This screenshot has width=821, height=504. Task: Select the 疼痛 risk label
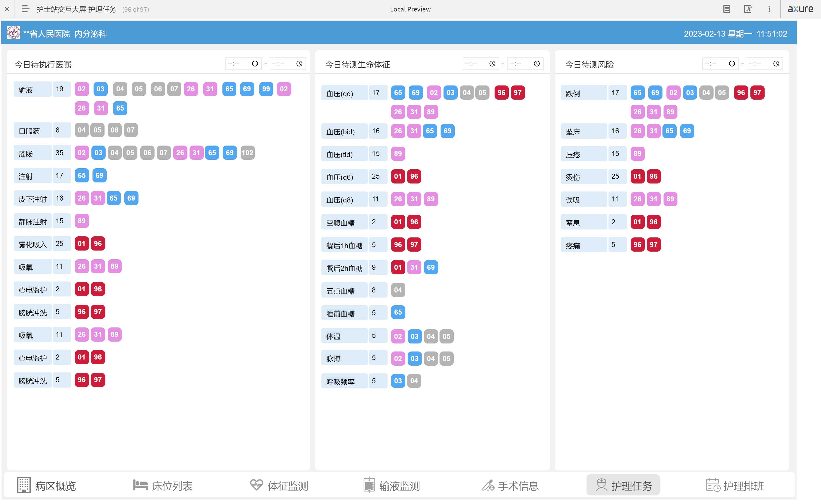[584, 245]
